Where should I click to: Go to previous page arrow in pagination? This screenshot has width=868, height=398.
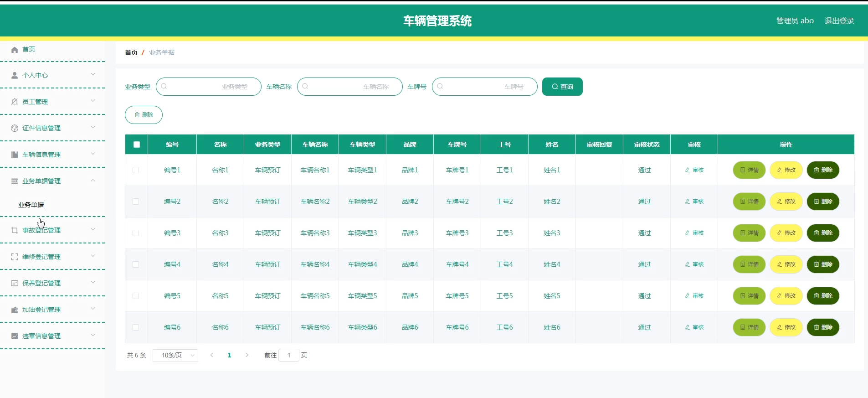(212, 355)
